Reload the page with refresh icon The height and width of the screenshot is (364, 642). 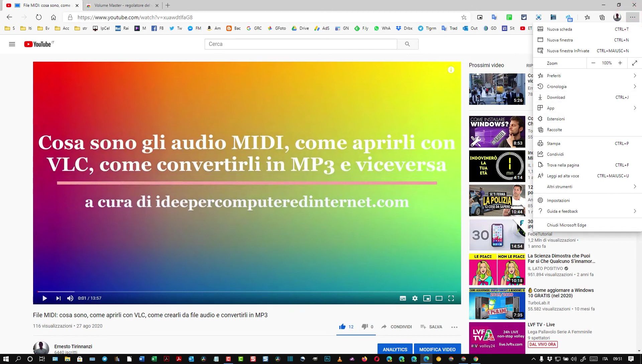click(39, 17)
